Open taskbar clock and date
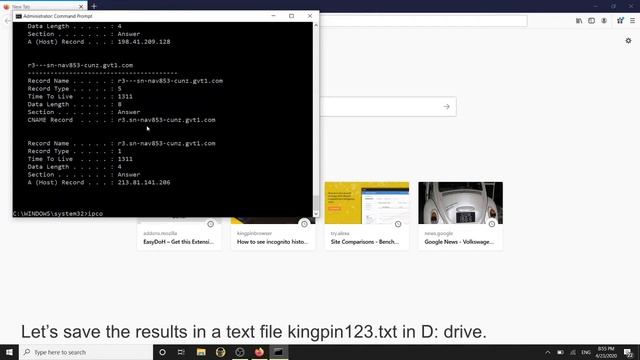The image size is (640, 360). (606, 352)
